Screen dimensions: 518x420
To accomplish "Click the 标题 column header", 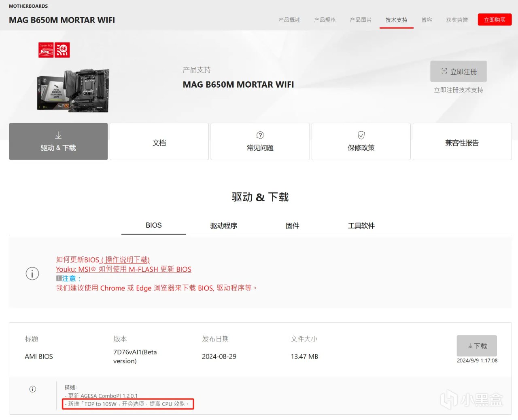I will pos(32,339).
